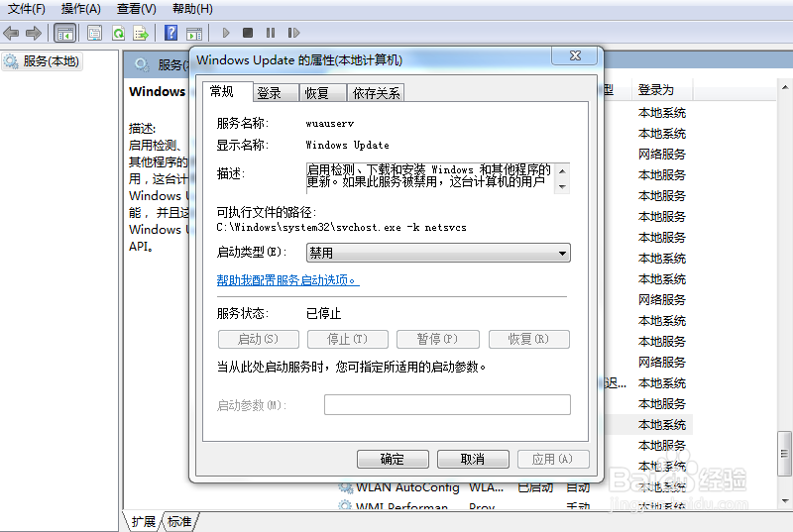The height and width of the screenshot is (532, 793).
Task: Click the Refresh toolbar icon
Action: coord(118,34)
